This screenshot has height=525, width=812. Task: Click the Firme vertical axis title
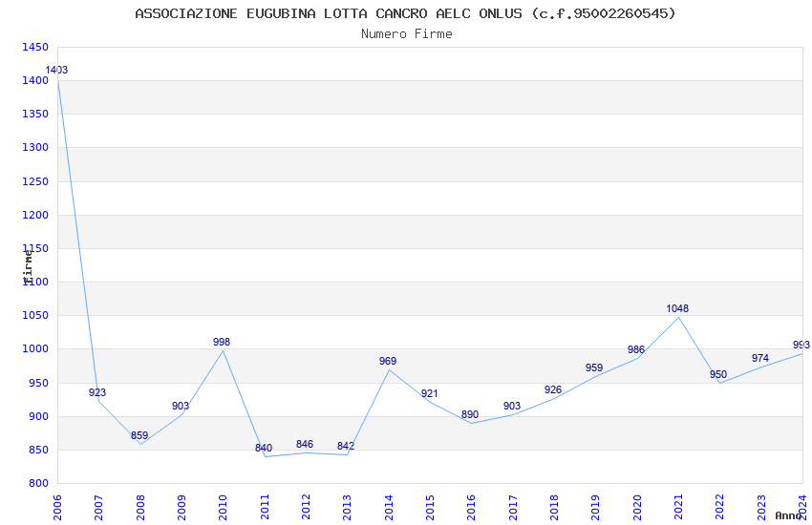coord(28,266)
